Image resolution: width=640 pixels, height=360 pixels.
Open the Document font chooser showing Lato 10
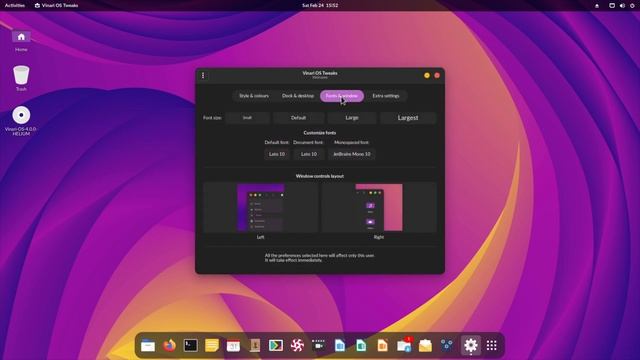(x=309, y=154)
